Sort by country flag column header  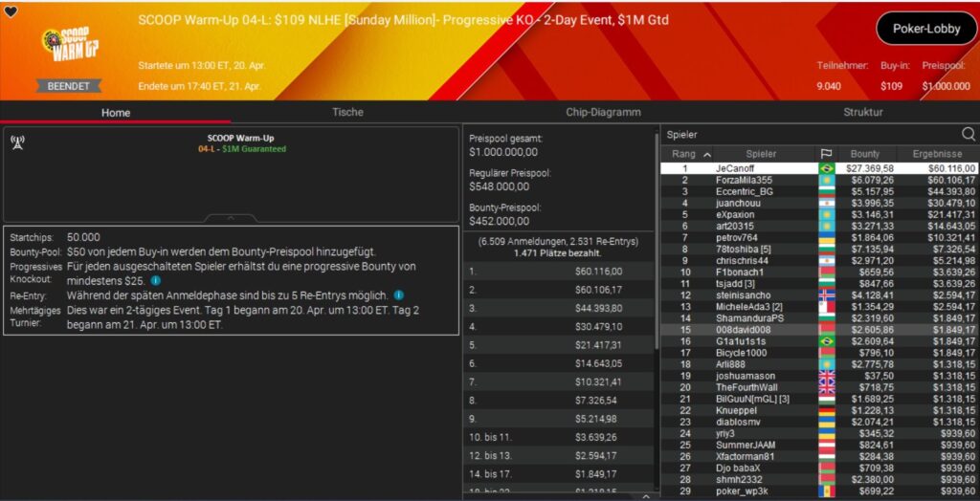(826, 154)
